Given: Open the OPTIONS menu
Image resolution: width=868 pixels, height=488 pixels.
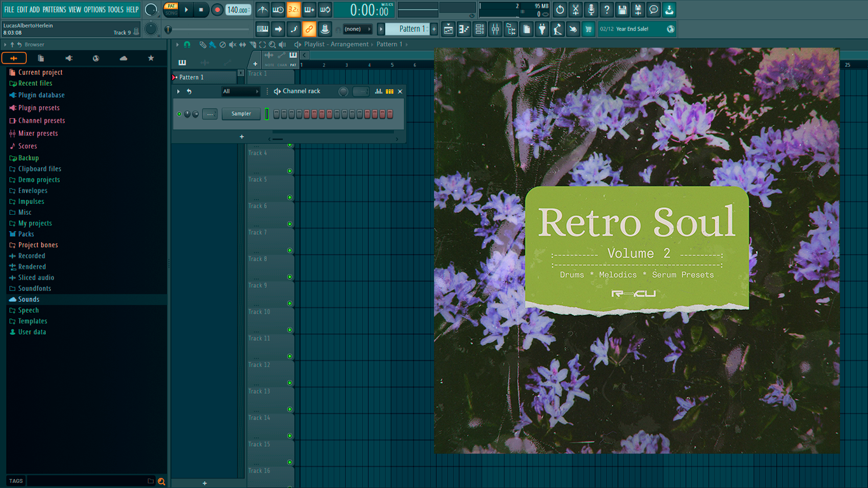Looking at the screenshot, I should pos(95,10).
